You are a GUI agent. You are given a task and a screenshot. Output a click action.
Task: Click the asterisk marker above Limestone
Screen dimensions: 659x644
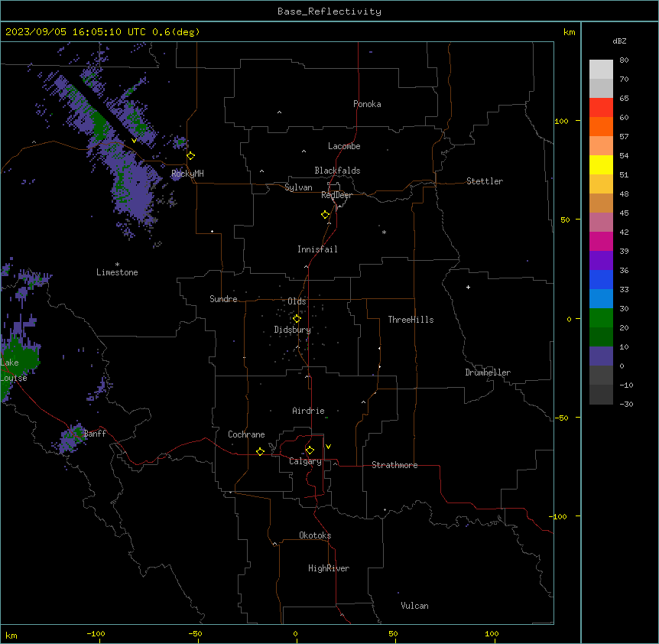pyautogui.click(x=117, y=265)
